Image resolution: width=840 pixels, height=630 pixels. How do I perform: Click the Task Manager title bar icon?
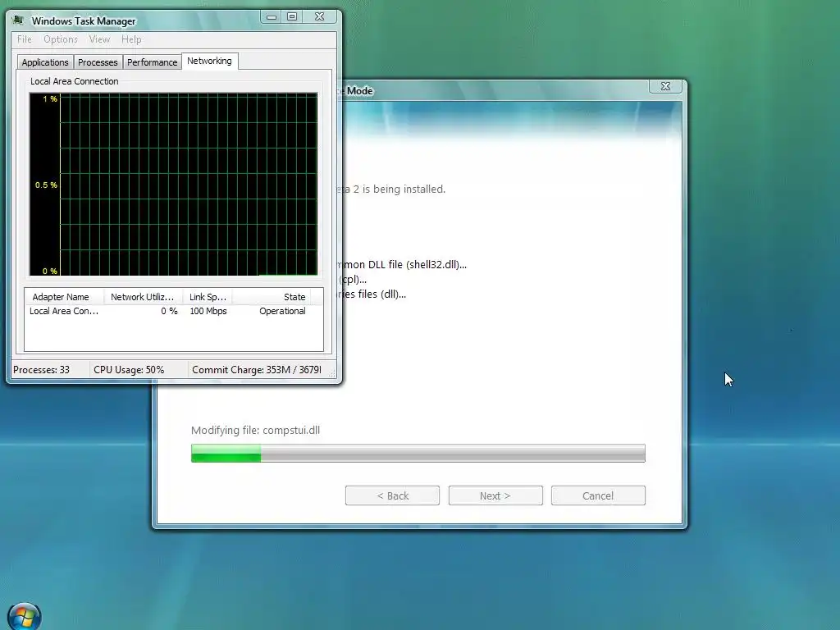coord(18,21)
